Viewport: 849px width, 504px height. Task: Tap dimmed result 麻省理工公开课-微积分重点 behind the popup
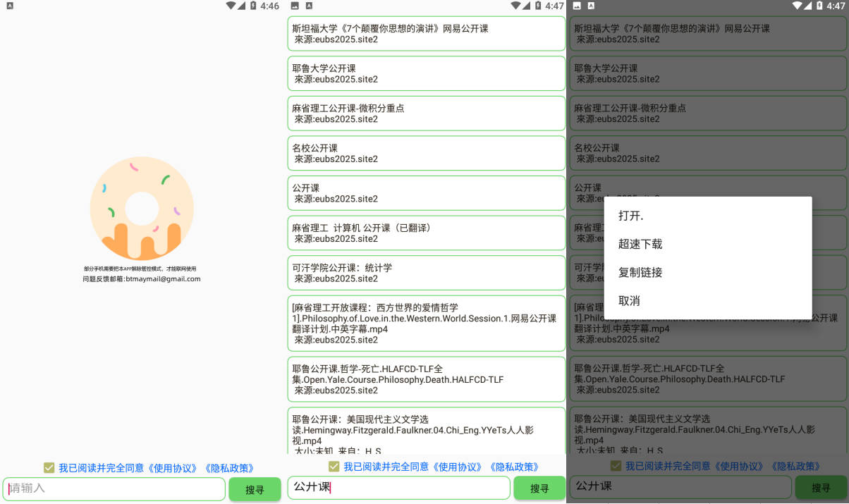709,113
